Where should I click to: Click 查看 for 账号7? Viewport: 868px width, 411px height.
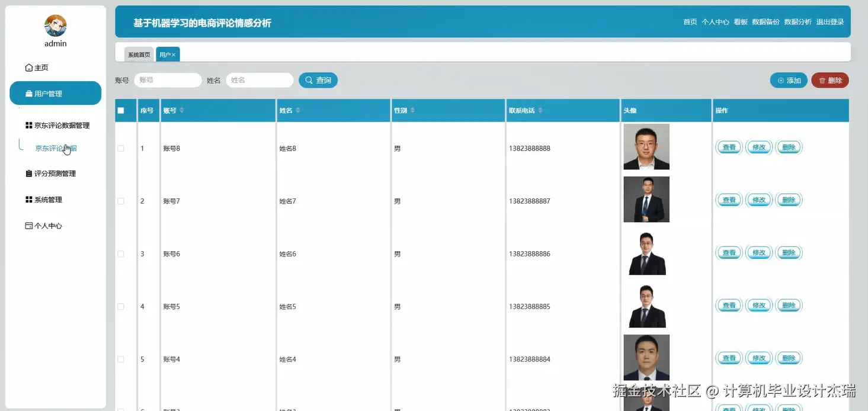[x=729, y=200]
